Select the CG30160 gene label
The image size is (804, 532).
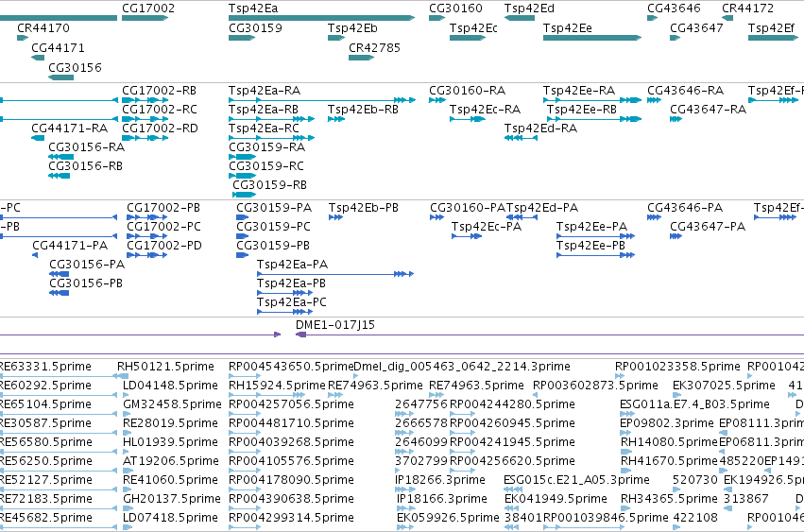tap(455, 9)
